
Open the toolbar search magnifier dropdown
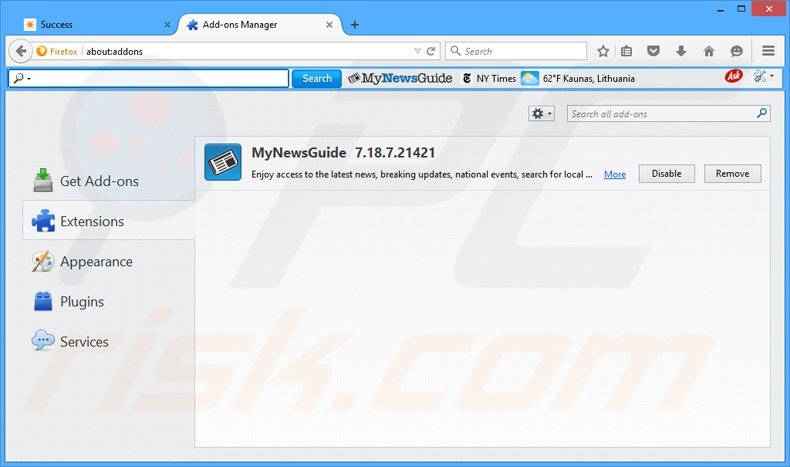click(x=22, y=79)
